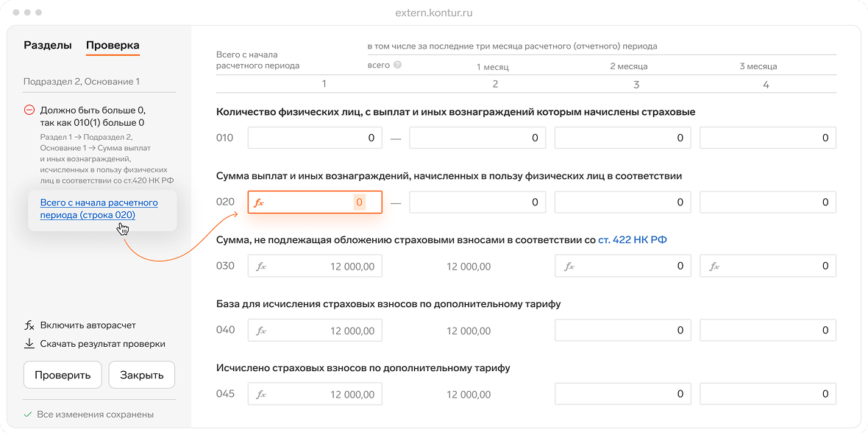This screenshot has width=868, height=433.
Task: Click fx icon in row 020 highlighted field
Action: point(258,203)
